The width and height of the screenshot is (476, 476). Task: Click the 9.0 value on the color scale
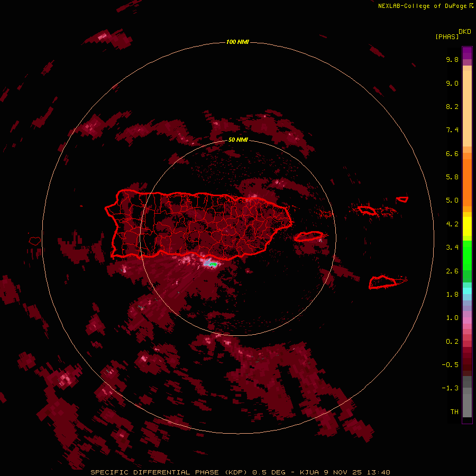[452, 83]
